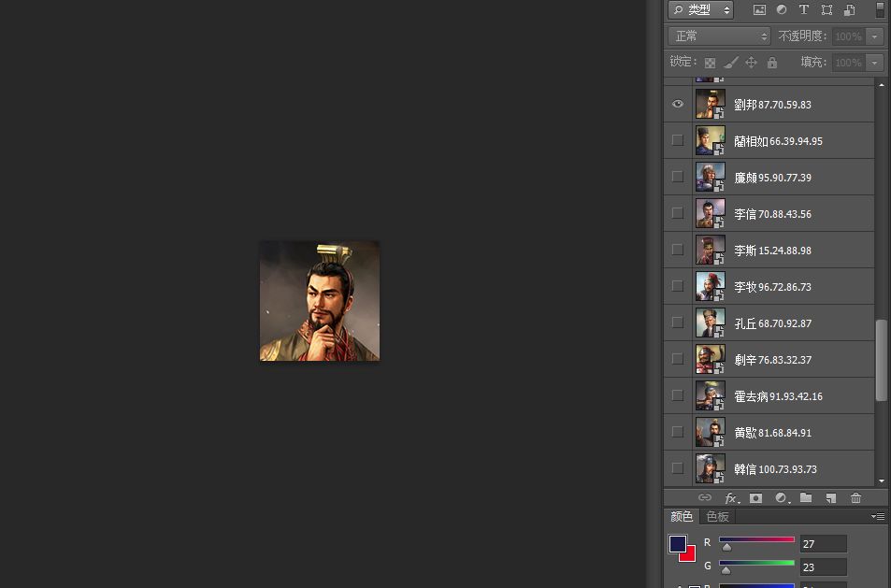
Task: Select the 劉邦 layer thumbnail
Action: tap(711, 104)
